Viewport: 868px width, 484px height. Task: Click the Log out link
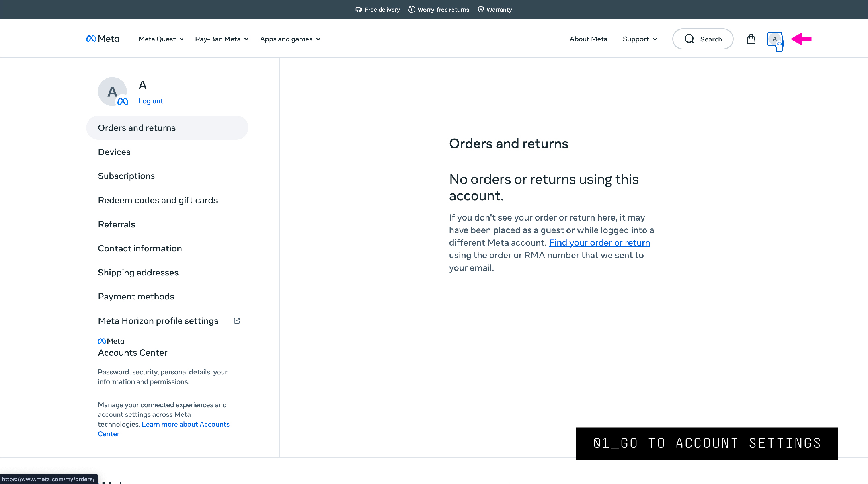[151, 101]
